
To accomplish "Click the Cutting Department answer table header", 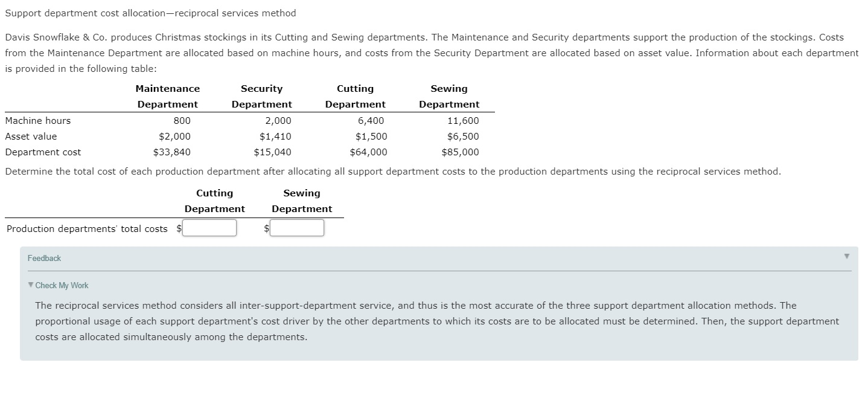I will point(214,201).
